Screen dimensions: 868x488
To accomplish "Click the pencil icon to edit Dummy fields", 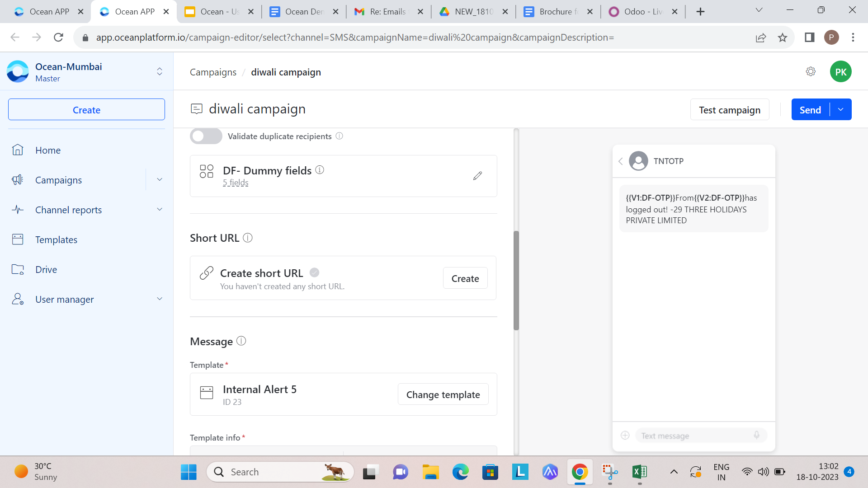I will [x=477, y=176].
